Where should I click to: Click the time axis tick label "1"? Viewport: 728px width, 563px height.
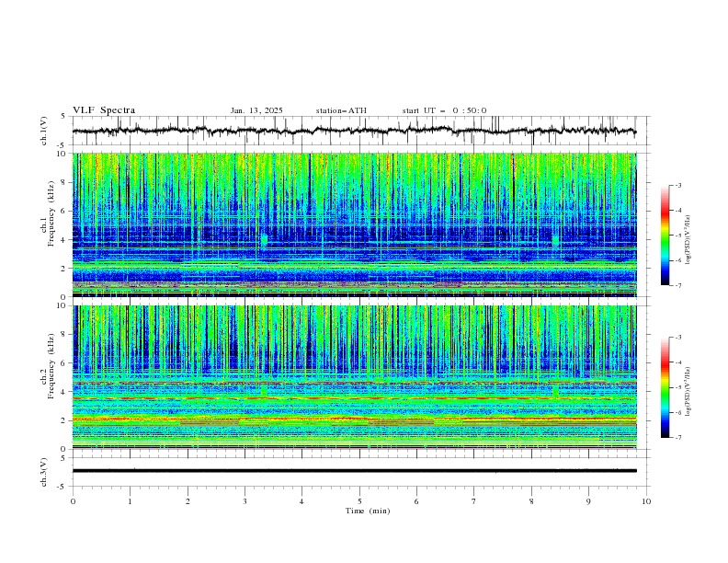(130, 501)
